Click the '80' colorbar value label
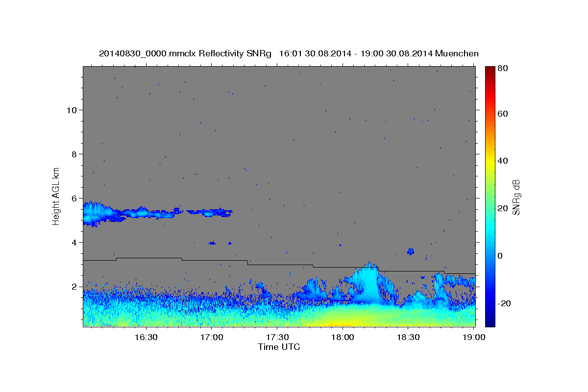The width and height of the screenshot is (588, 392). [x=504, y=68]
